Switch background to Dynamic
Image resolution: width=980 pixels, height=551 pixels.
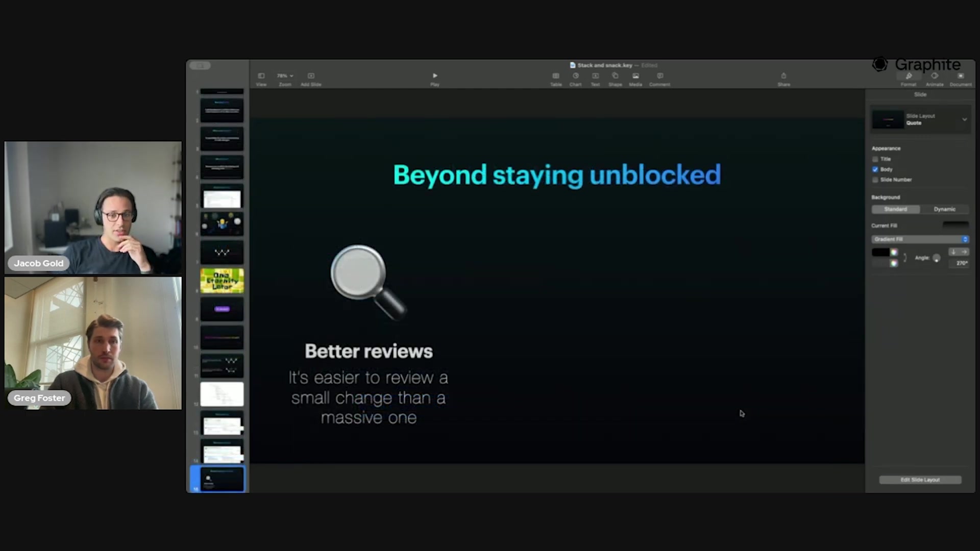[944, 209]
